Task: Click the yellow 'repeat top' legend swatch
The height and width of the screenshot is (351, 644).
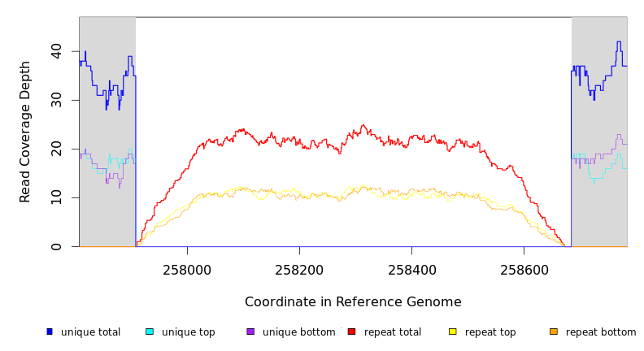Action: [x=452, y=331]
